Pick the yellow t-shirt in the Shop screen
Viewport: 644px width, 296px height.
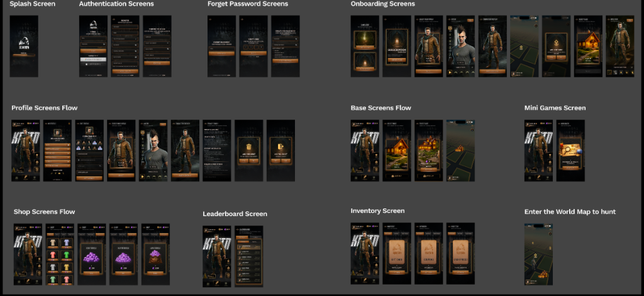(x=65, y=268)
